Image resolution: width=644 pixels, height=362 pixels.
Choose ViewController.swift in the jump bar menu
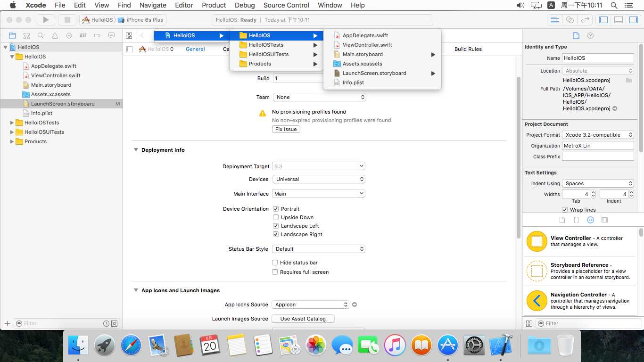click(382, 45)
